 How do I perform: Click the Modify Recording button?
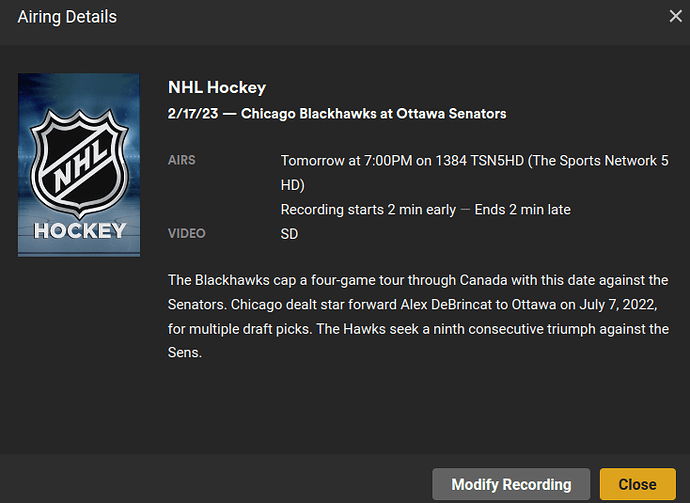tap(511, 484)
